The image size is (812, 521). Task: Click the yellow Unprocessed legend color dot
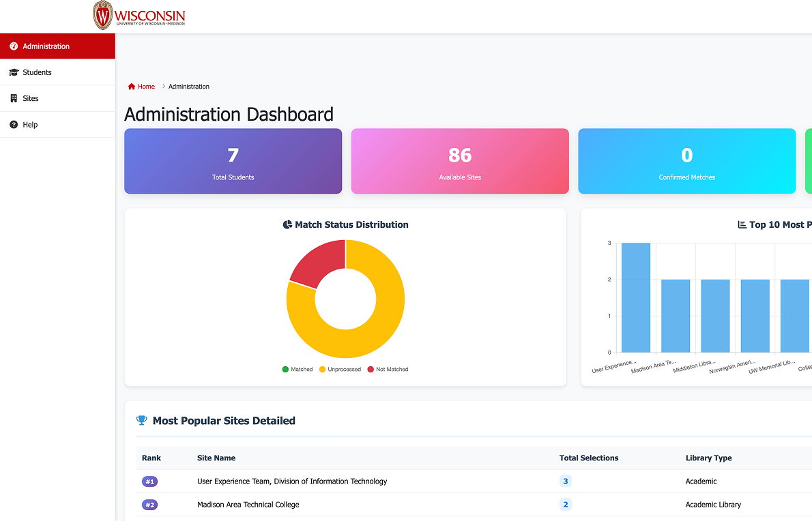(322, 370)
